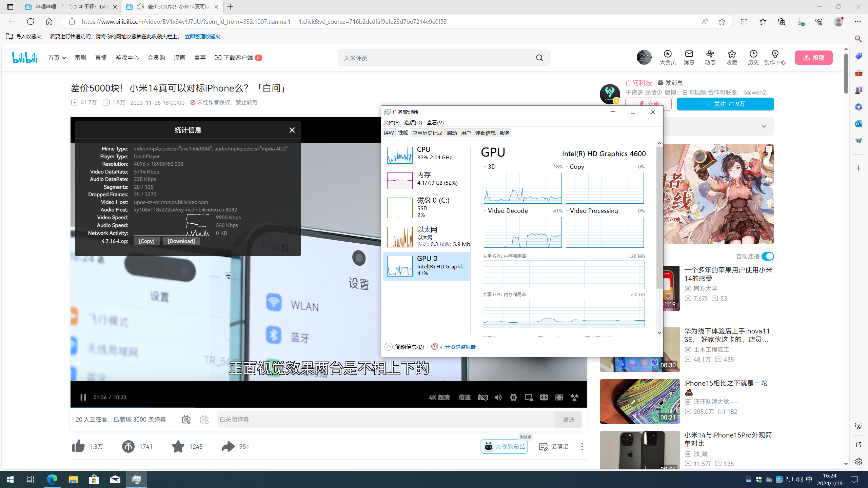Toggle the 自动连播 autoplay switch
The width and height of the screenshot is (868, 488).
[x=768, y=257]
